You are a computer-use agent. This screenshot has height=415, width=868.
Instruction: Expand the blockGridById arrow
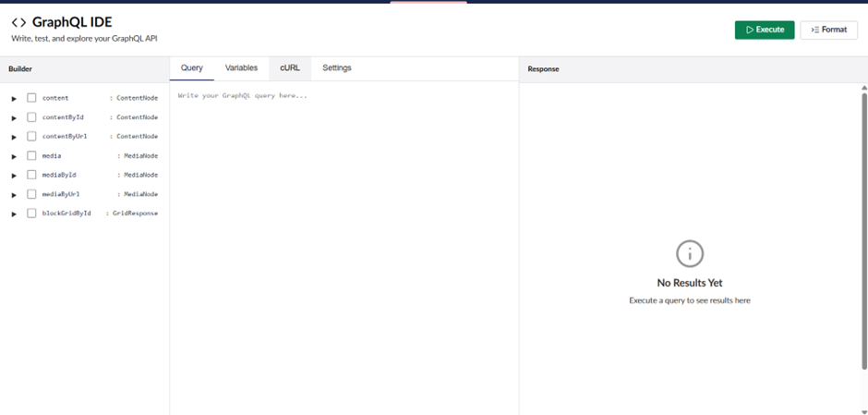tap(14, 214)
